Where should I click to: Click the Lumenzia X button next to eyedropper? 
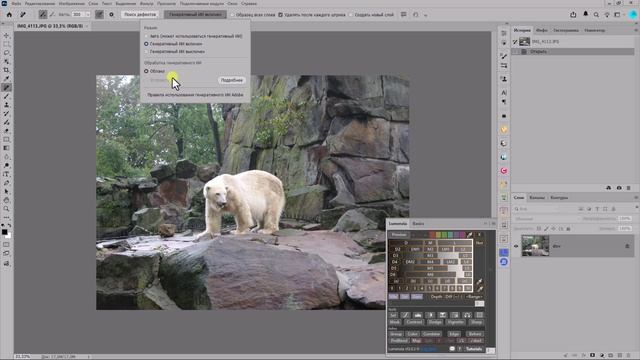[480, 235]
